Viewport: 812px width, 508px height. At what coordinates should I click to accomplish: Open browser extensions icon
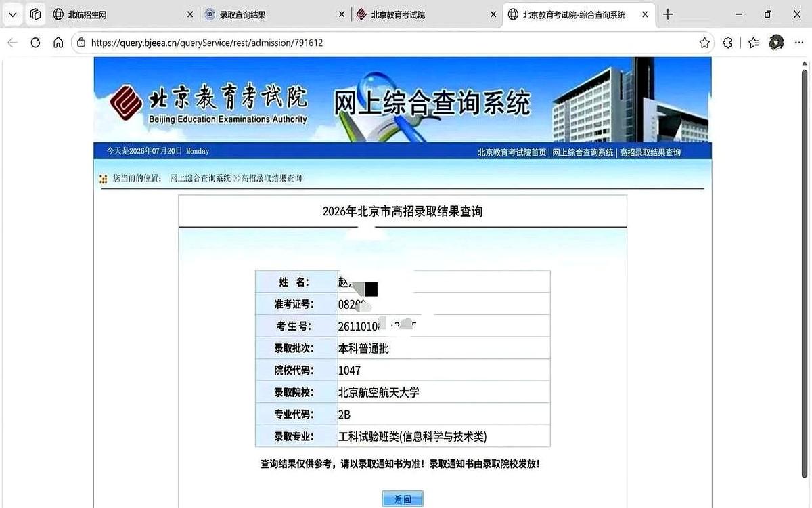[x=728, y=43]
